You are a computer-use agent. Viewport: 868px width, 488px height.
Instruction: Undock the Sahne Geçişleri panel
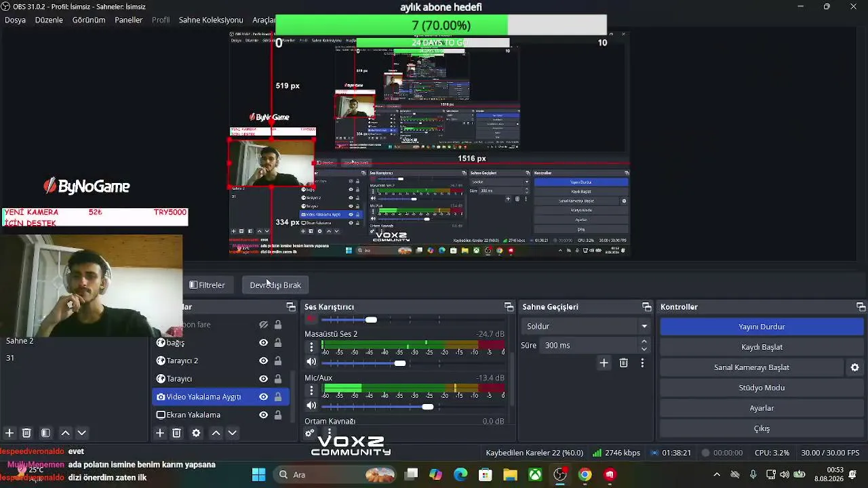647,307
